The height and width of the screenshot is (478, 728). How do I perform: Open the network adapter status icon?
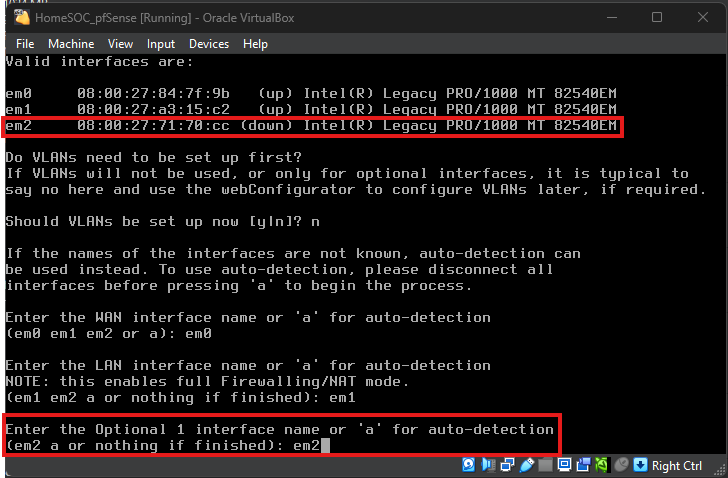(x=507, y=465)
